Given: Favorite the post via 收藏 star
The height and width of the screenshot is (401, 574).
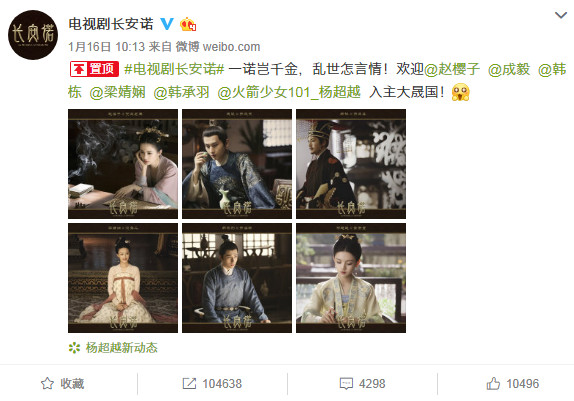Looking at the screenshot, I should pos(62,383).
